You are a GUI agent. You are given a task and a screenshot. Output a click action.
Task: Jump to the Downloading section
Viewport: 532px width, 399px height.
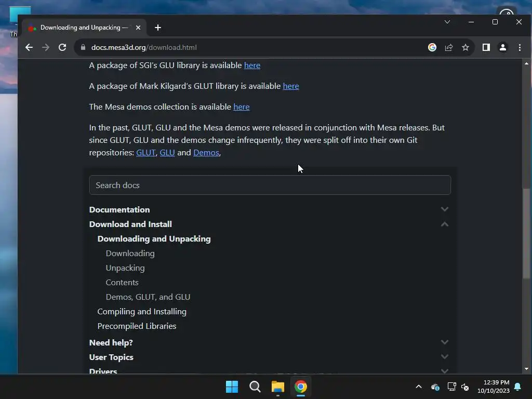point(130,254)
